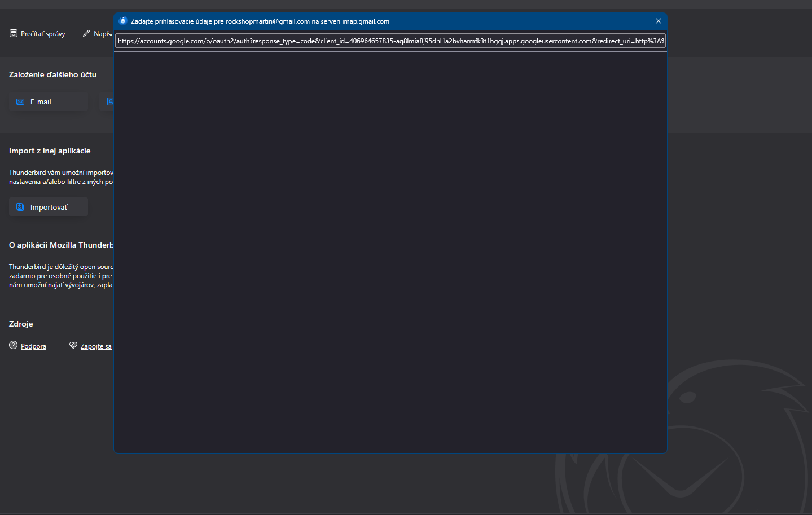Open the Podpora link

click(33, 346)
